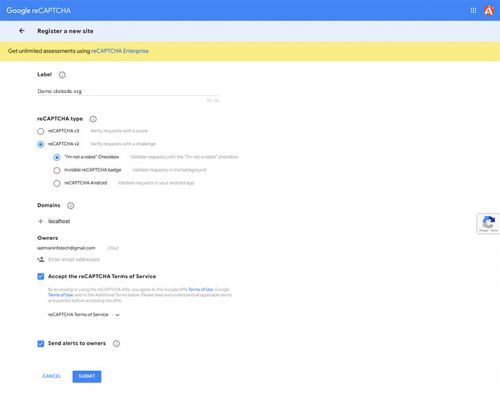Click the Google reCAPTCHA logo
This screenshot has height=414, width=500.
[38, 11]
